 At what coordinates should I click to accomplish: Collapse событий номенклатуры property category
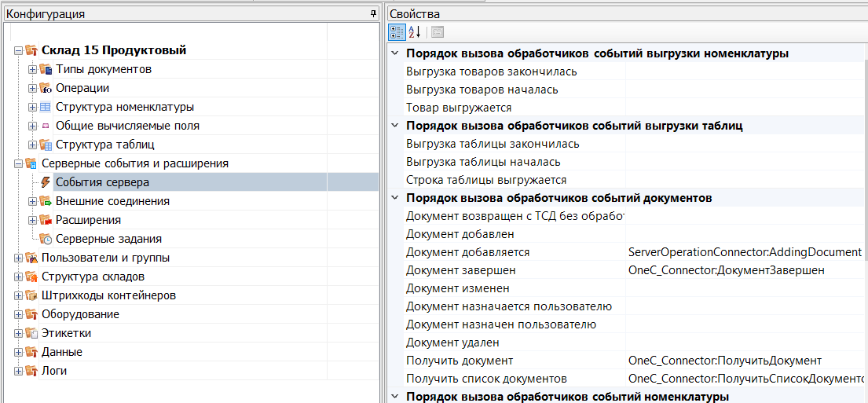pos(394,397)
